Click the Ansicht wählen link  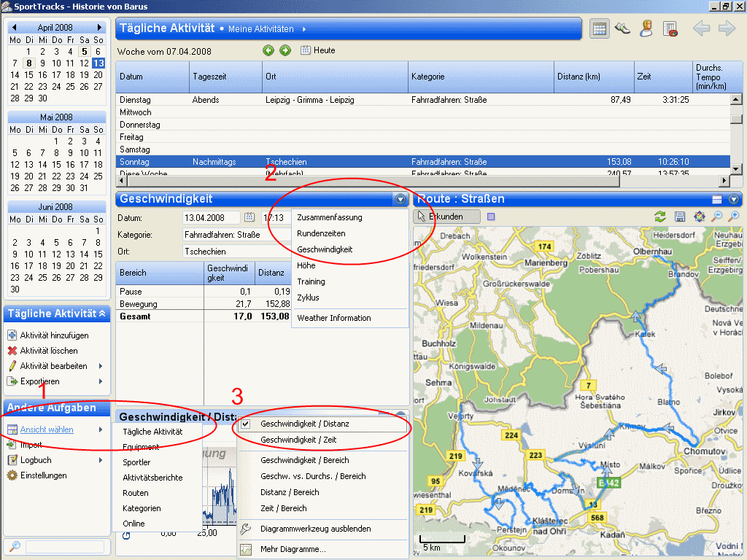[x=47, y=429]
